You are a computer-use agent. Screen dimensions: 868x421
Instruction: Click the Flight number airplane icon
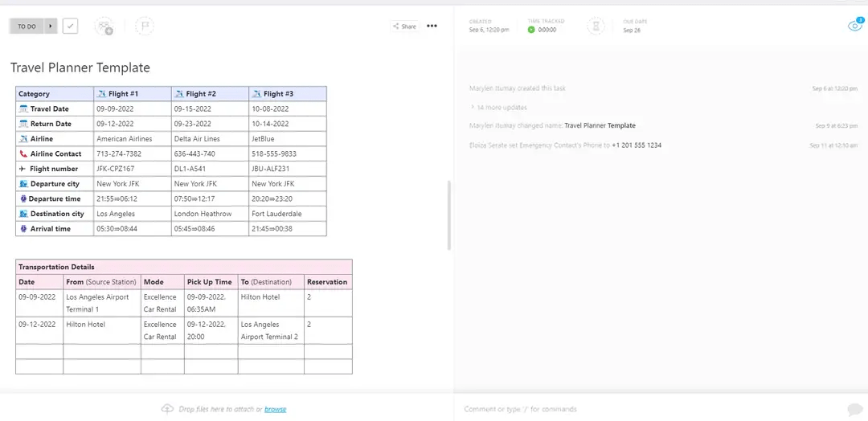pos(23,169)
